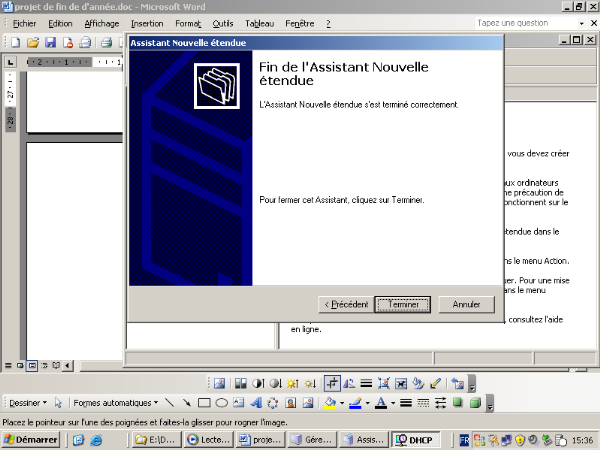Click the Open folder icon in the toolbar
Viewport: 600px width, 450px height.
[x=33, y=42]
